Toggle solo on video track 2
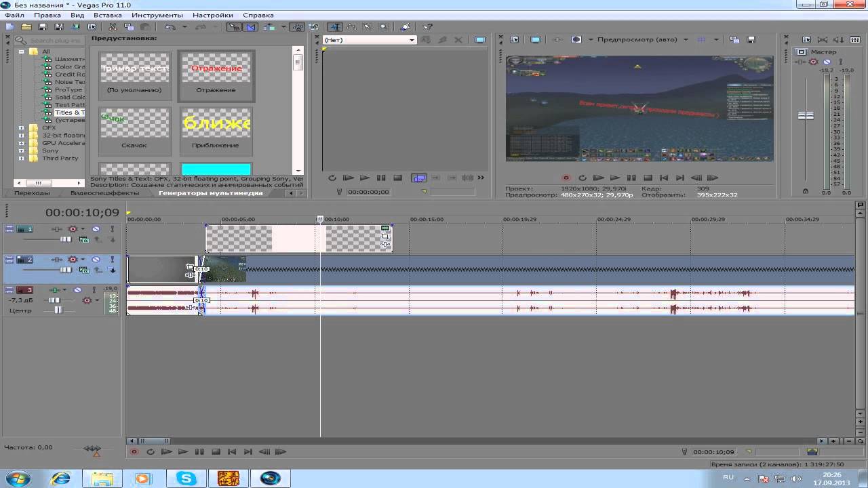The image size is (868, 488). click(113, 260)
